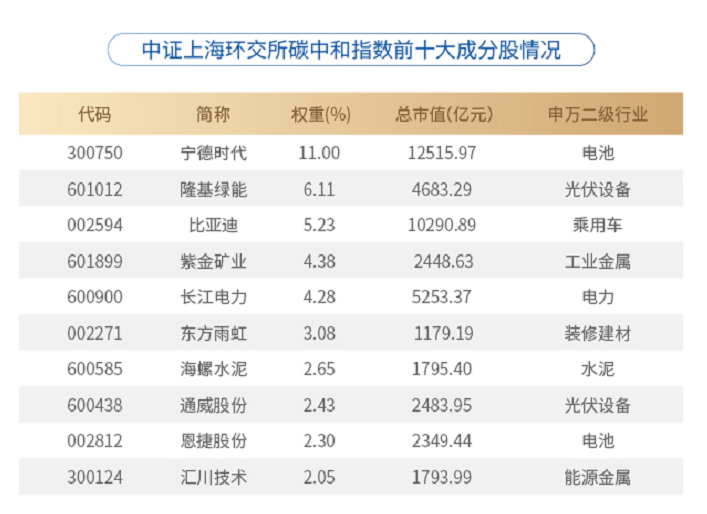Select the name 长江电力

(213, 297)
